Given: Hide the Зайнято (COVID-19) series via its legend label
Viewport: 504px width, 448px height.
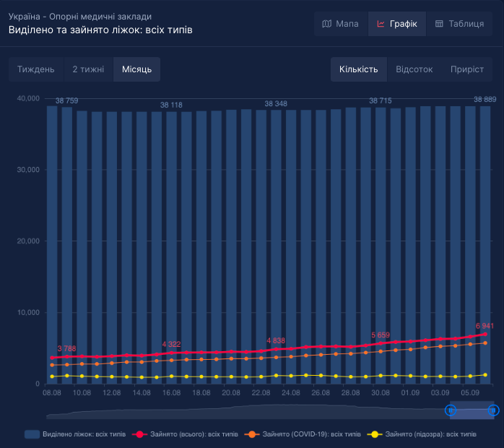Looking at the screenshot, I should pos(312,434).
